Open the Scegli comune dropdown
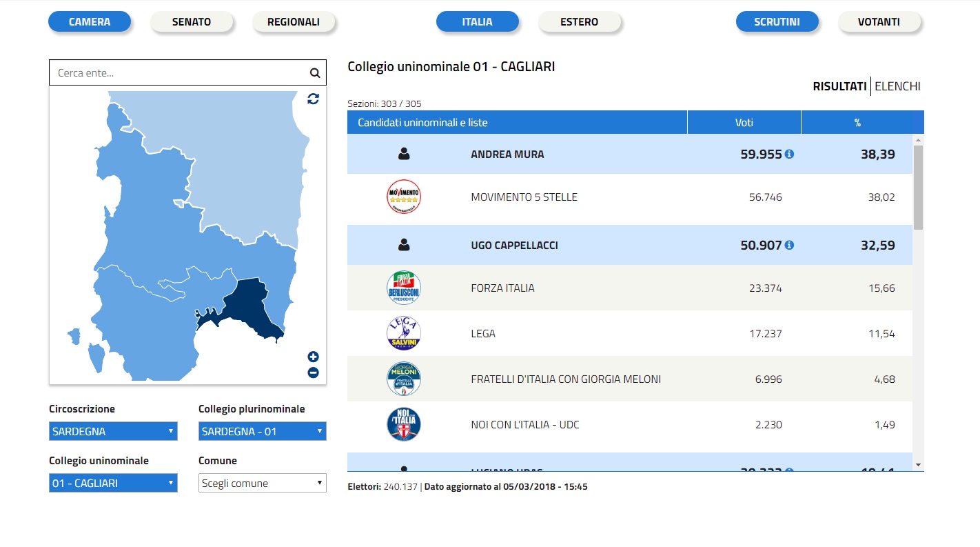This screenshot has height=547, width=980. 262,483
